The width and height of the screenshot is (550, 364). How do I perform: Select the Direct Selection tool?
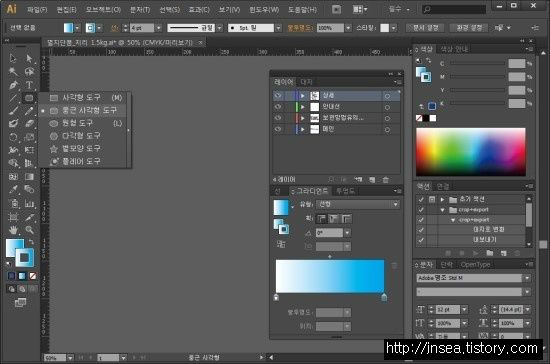[29, 58]
